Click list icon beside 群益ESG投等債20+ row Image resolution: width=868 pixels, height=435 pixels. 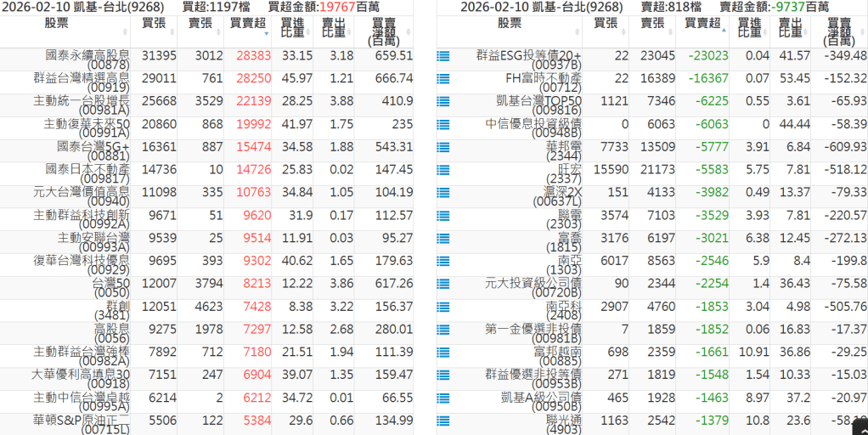click(x=442, y=56)
